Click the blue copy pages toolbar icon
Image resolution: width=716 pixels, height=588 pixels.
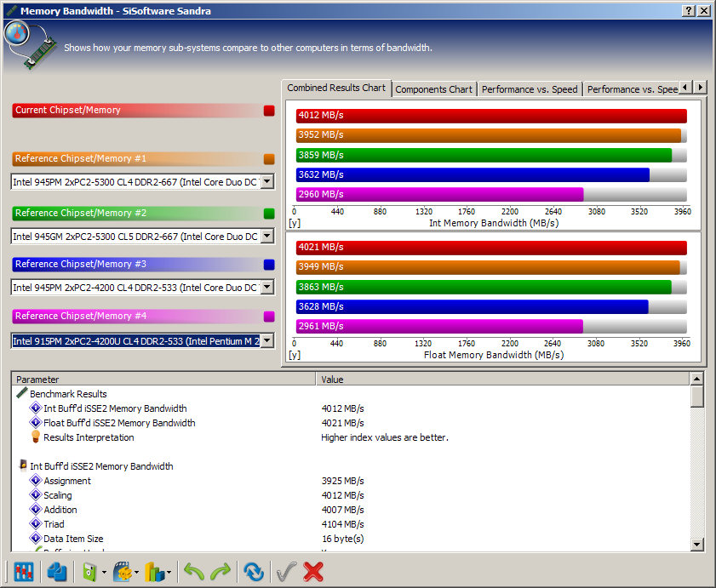pos(57,572)
